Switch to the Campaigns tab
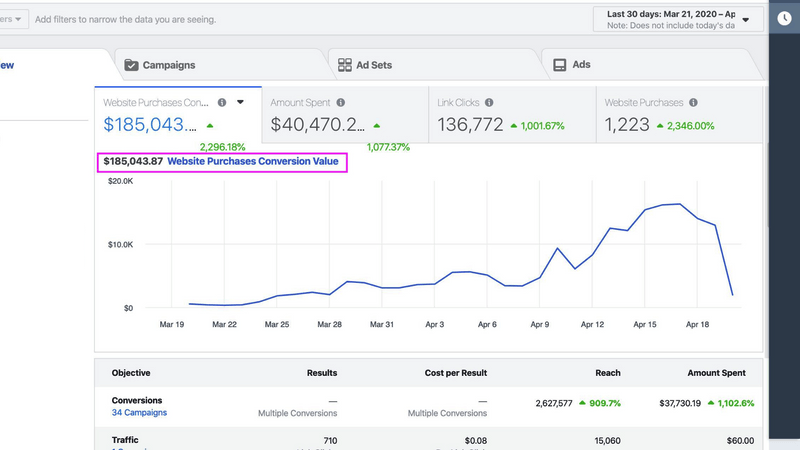800x450 pixels. point(168,65)
